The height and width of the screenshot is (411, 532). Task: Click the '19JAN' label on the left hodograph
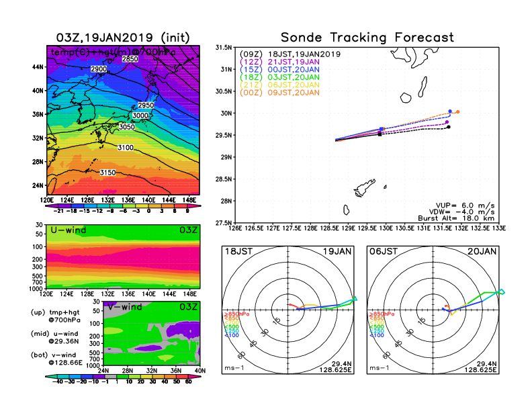click(x=337, y=252)
